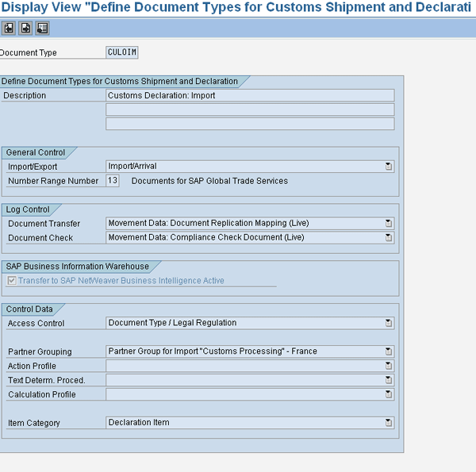The image size is (476, 472).
Task: Expand the Text Determ. Proced. dropdown
Action: (388, 380)
